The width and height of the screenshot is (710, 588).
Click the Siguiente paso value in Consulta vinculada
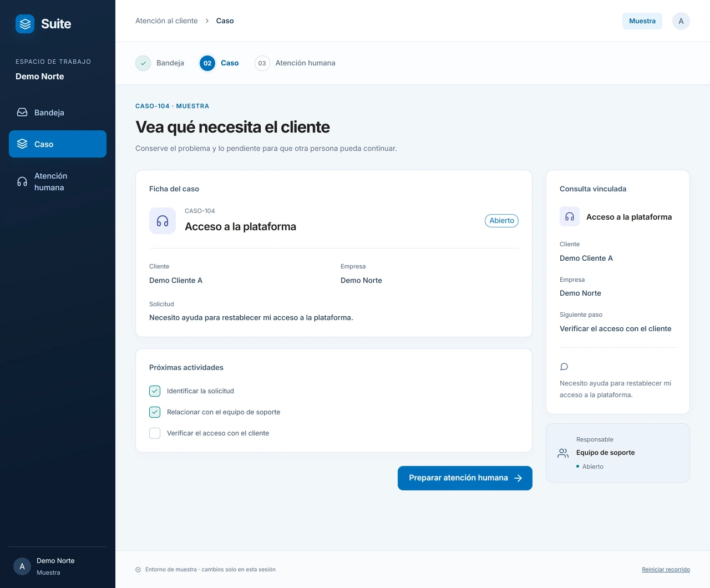(x=616, y=329)
